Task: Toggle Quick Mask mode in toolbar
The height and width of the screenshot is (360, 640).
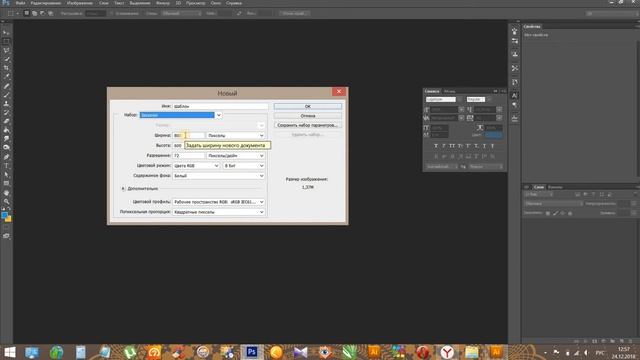Action: coord(6,227)
